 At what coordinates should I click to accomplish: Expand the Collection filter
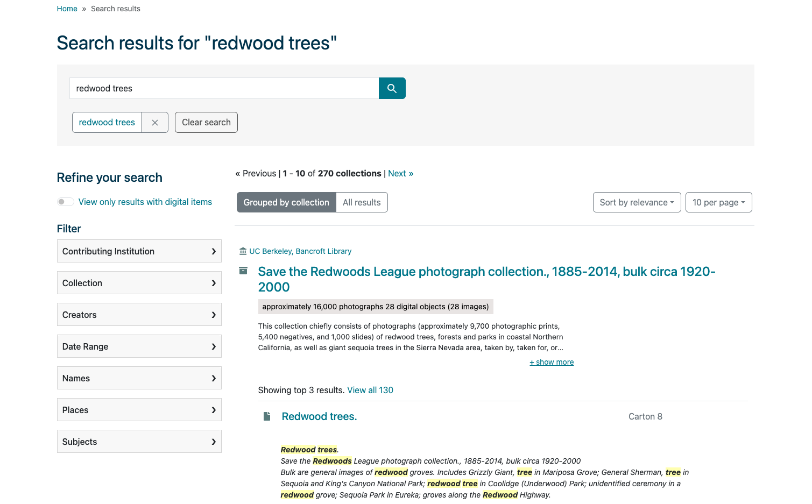139,282
